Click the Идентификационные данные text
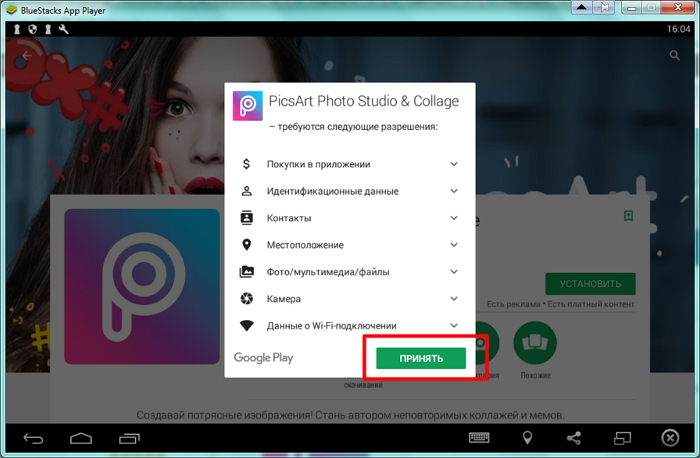The height and width of the screenshot is (458, 700). [x=333, y=191]
